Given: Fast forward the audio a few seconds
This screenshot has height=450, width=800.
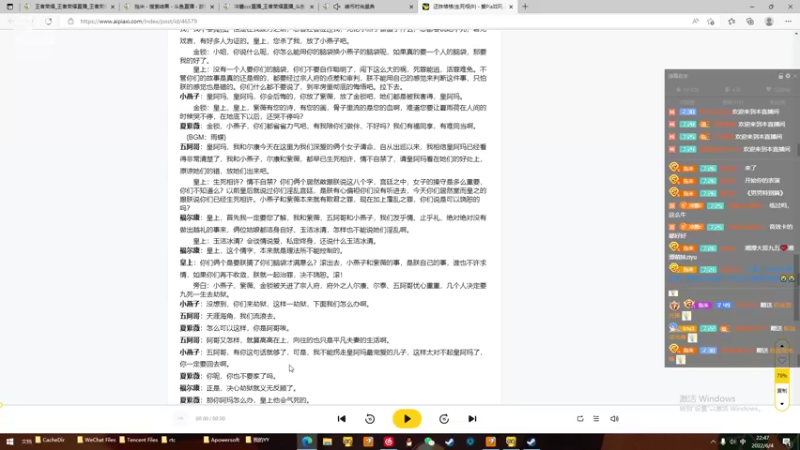Looking at the screenshot, I should point(444,419).
